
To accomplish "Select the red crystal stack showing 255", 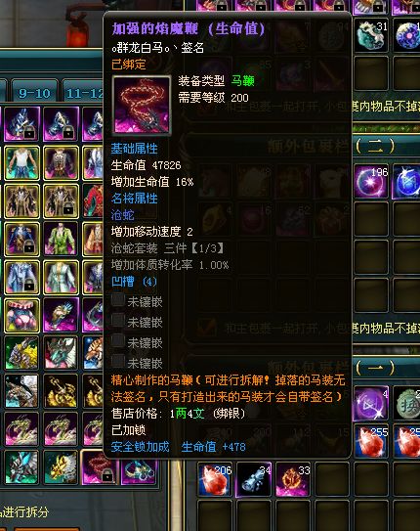I will point(371,441).
